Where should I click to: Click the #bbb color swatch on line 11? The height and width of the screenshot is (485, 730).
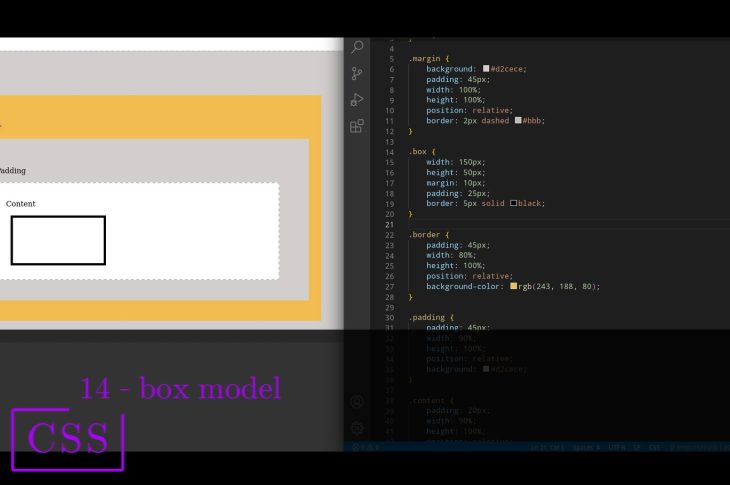pos(517,120)
